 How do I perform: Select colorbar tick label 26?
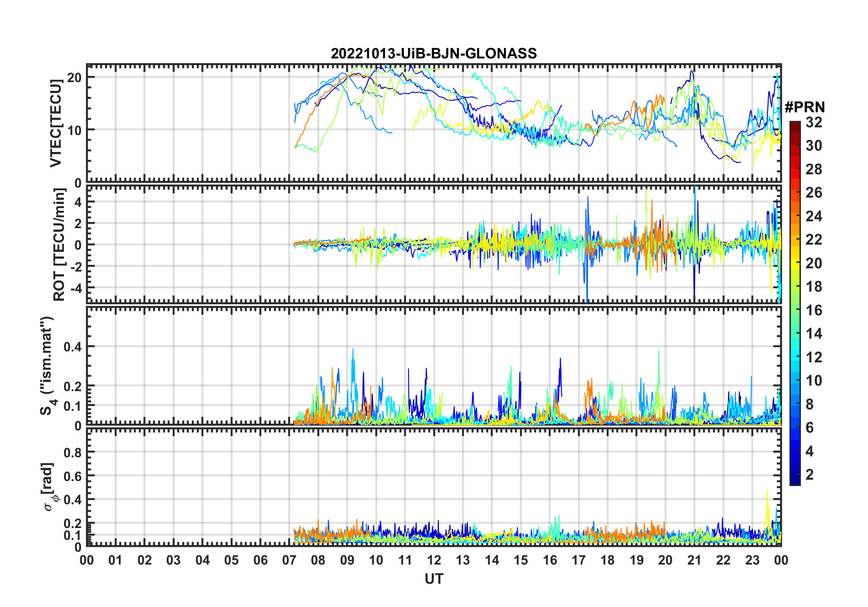coord(814,193)
